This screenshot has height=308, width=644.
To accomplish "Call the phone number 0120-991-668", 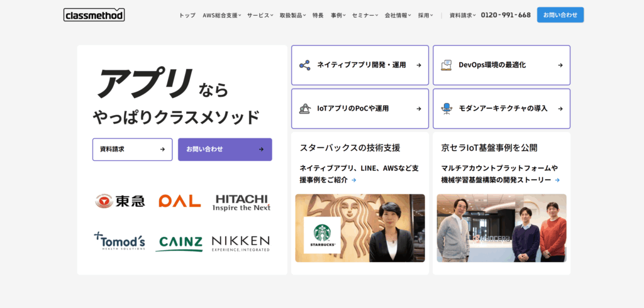I will click(506, 15).
